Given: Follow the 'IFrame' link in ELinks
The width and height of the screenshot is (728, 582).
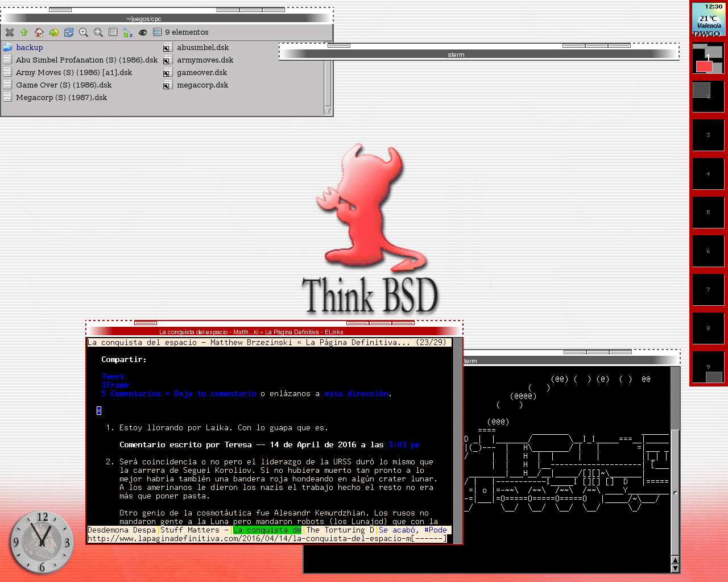Looking at the screenshot, I should (x=115, y=385).
